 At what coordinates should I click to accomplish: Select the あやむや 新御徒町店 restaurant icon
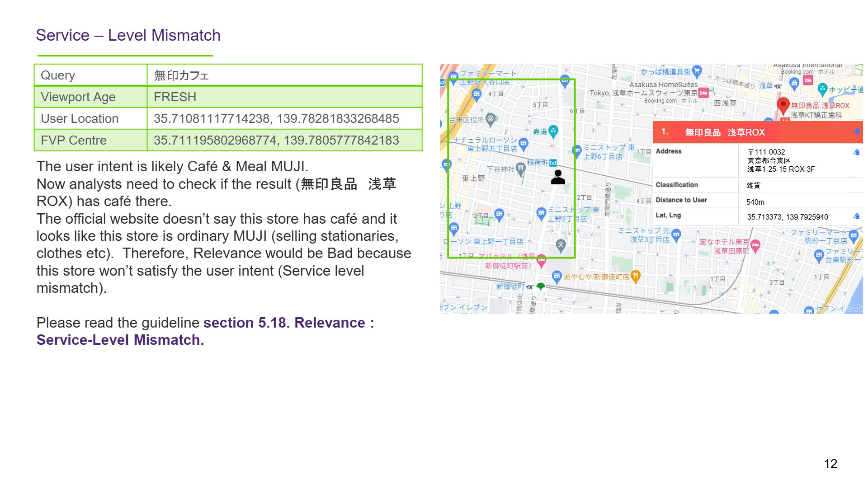(635, 276)
